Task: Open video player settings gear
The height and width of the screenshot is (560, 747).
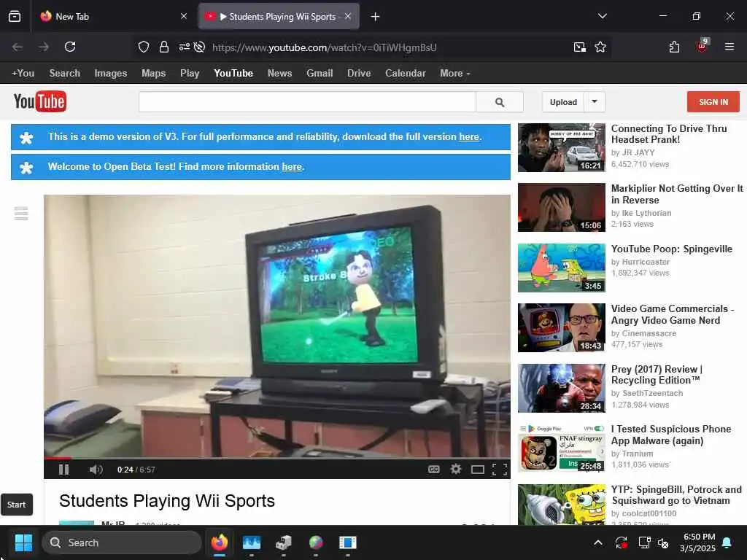Action: click(456, 470)
